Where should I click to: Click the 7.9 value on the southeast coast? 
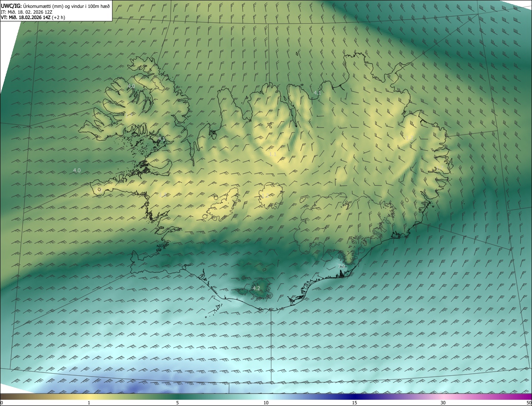coord(342,266)
